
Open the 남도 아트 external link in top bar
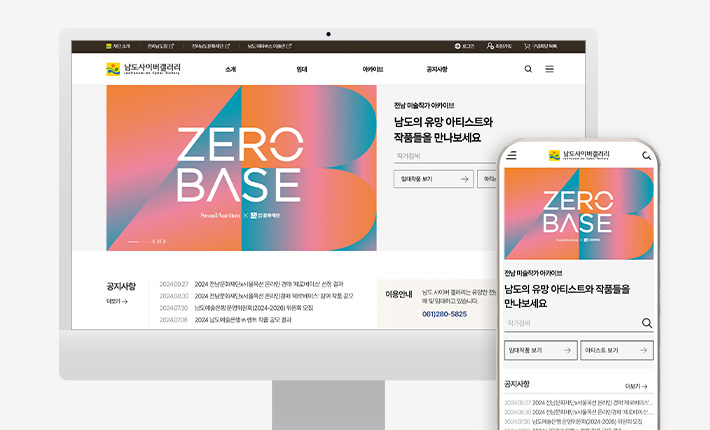click(269, 46)
